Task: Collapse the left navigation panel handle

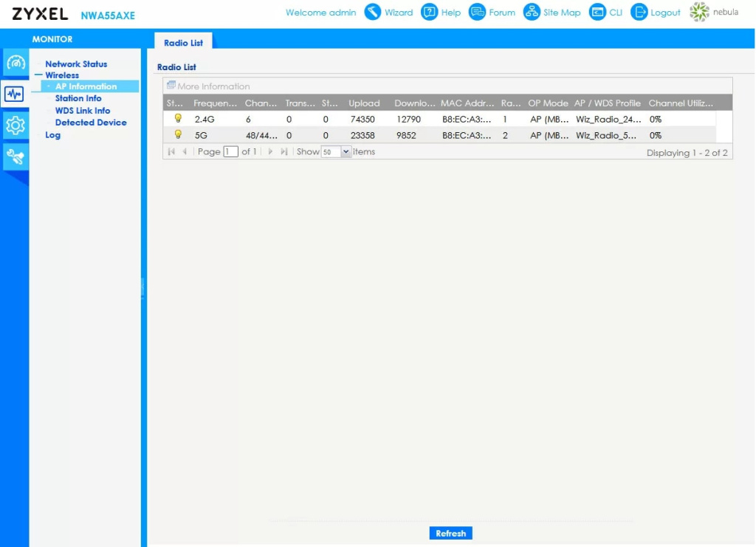Action: pyautogui.click(x=143, y=288)
